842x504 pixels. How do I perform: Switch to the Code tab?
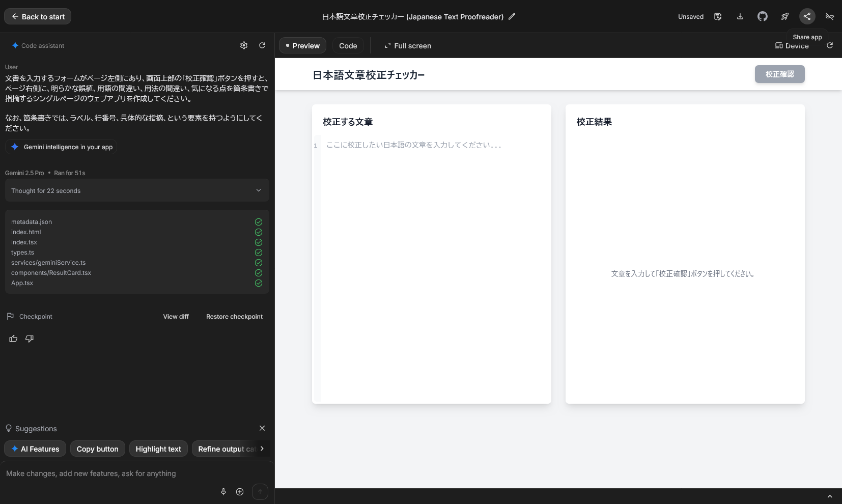[x=348, y=46]
